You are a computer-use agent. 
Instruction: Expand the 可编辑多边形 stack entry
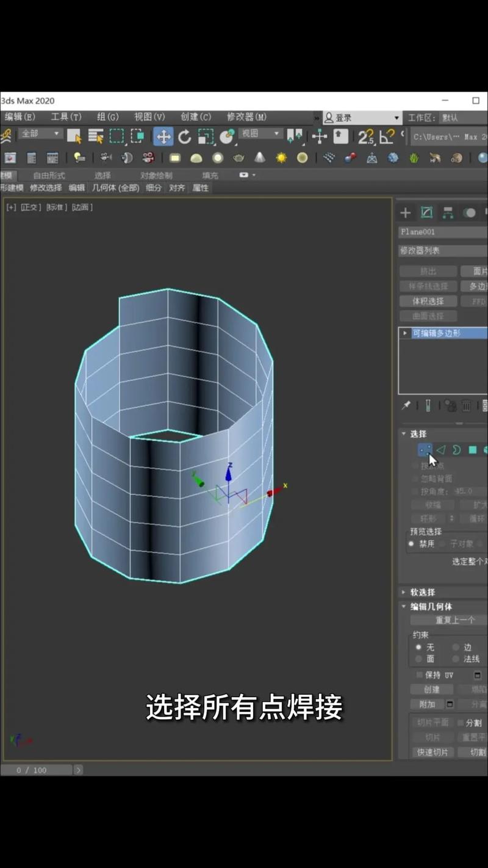pos(405,333)
